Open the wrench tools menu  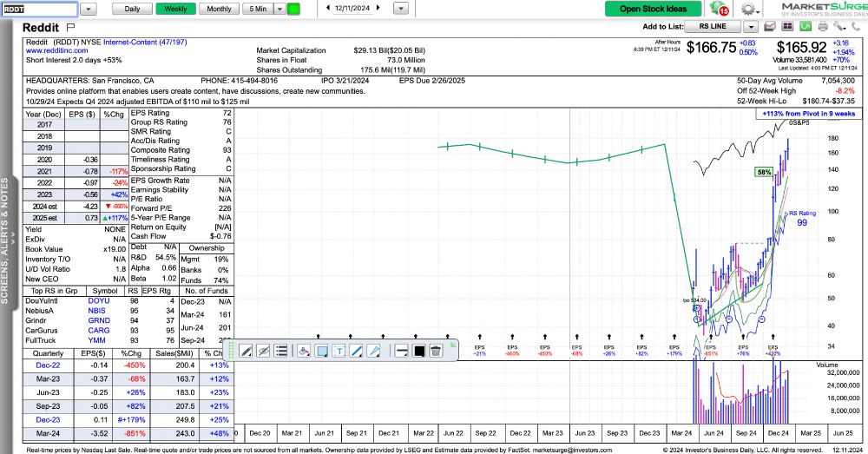point(839,26)
